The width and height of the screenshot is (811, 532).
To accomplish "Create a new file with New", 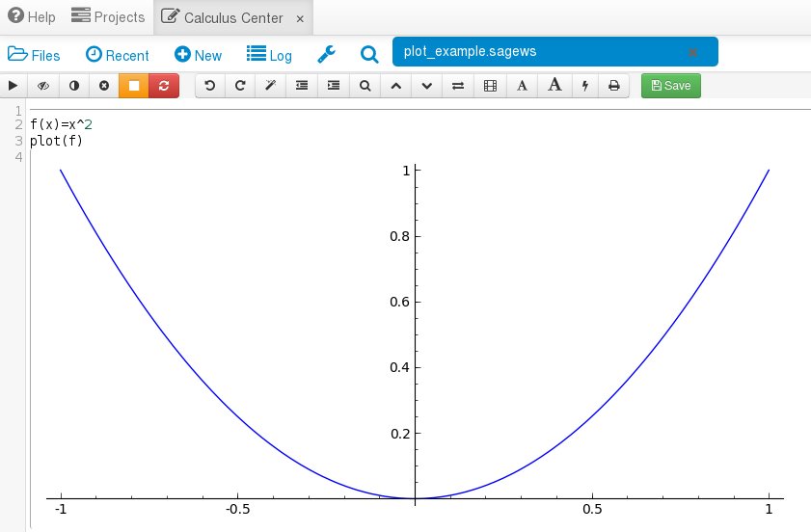I will [198, 55].
